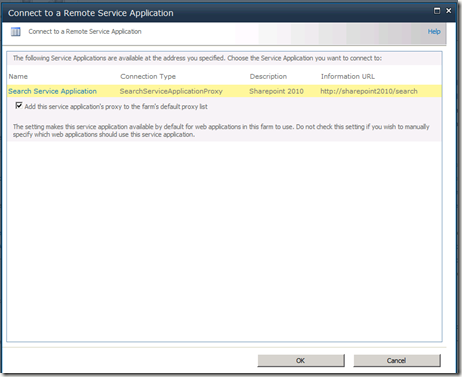The image size is (462, 377).
Task: Click the OK button
Action: [301, 360]
